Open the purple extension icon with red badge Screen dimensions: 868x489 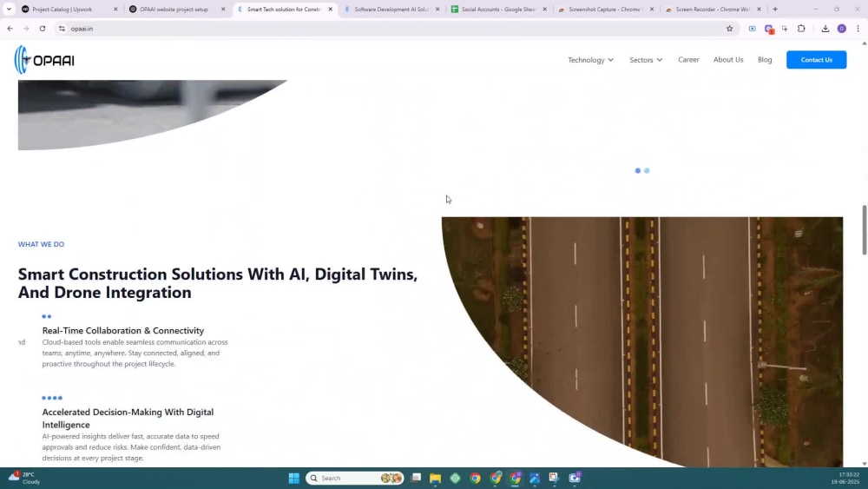(769, 29)
